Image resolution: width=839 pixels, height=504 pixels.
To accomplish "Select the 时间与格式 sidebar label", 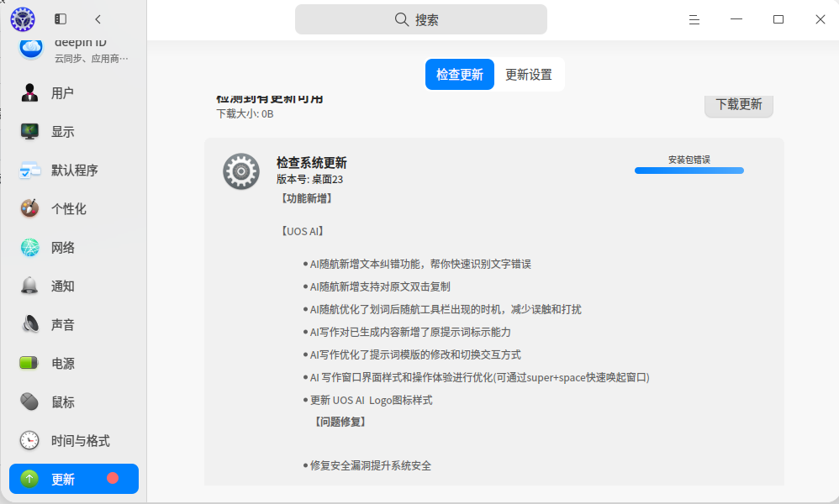I will click(80, 441).
